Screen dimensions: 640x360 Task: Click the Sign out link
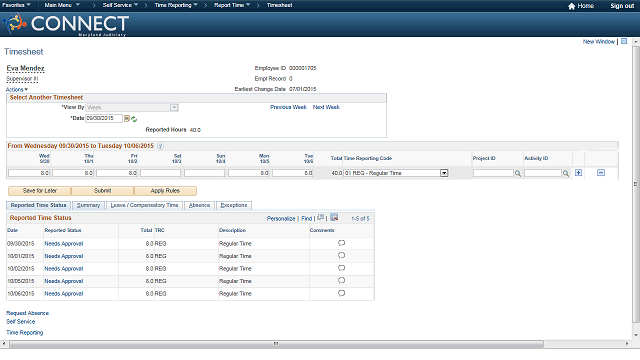[622, 6]
